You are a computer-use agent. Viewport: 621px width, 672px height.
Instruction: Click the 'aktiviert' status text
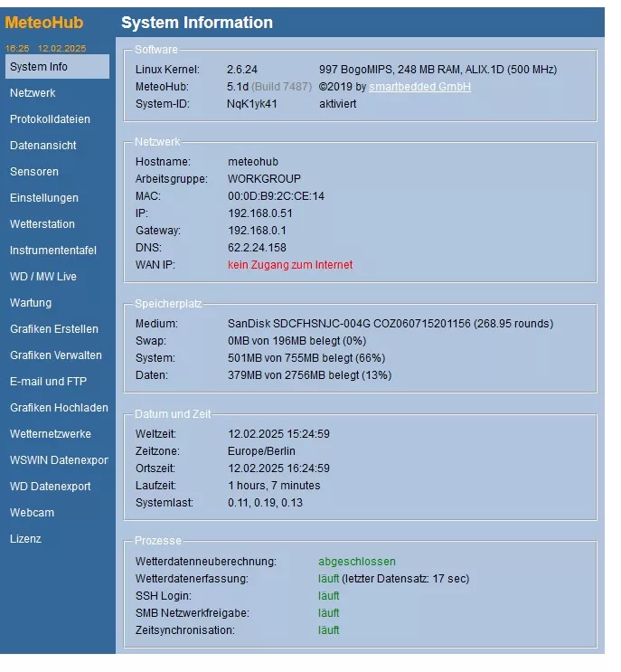[x=337, y=104]
